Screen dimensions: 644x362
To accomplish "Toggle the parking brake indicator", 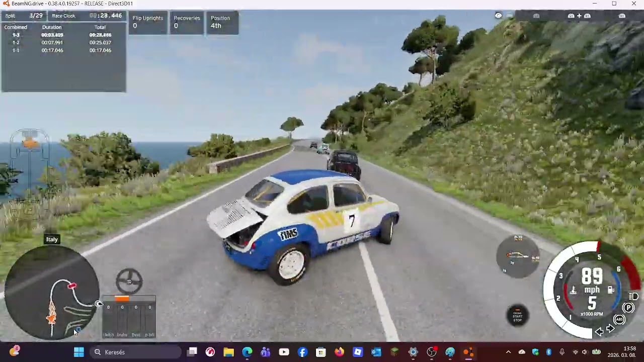I will [628, 308].
